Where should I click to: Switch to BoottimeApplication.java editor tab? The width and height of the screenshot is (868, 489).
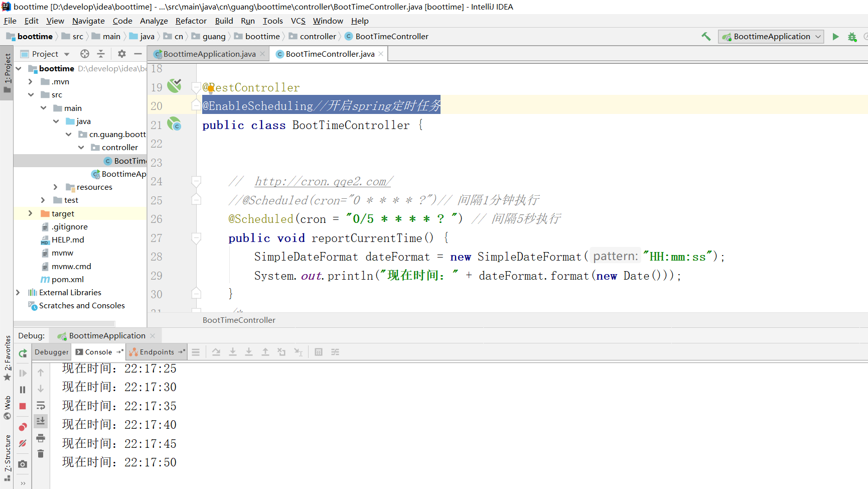209,54
